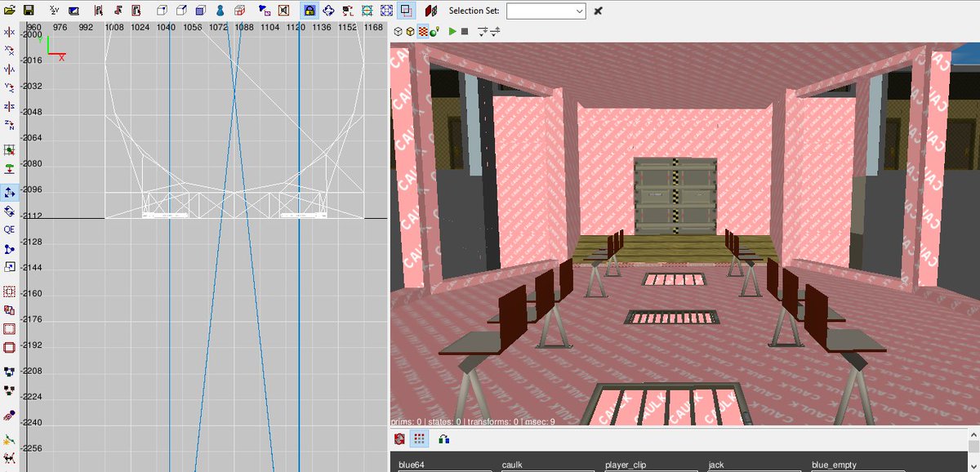Click the blue four-arrow rotate icon
Viewport: 980px width, 472px height.
pyautogui.click(x=329, y=11)
